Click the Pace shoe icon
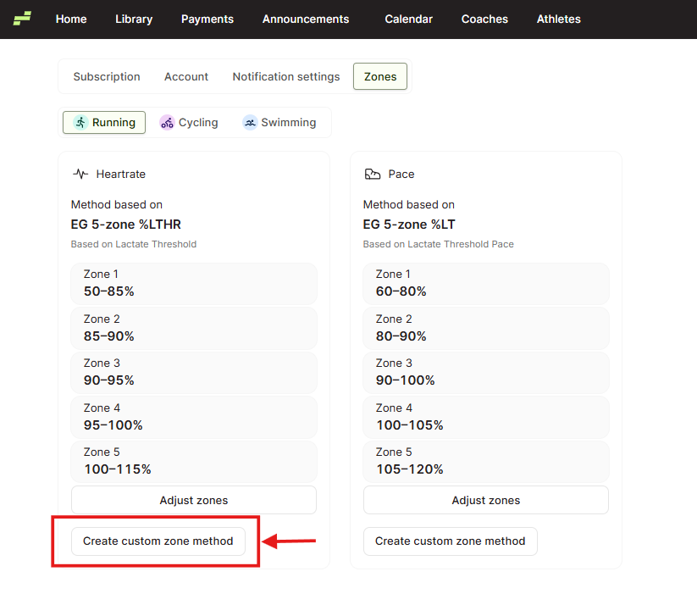Image resolution: width=697 pixels, height=616 pixels. (373, 174)
